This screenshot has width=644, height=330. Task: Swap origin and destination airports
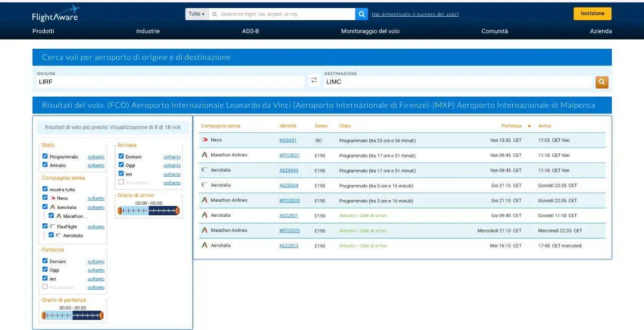314,80
